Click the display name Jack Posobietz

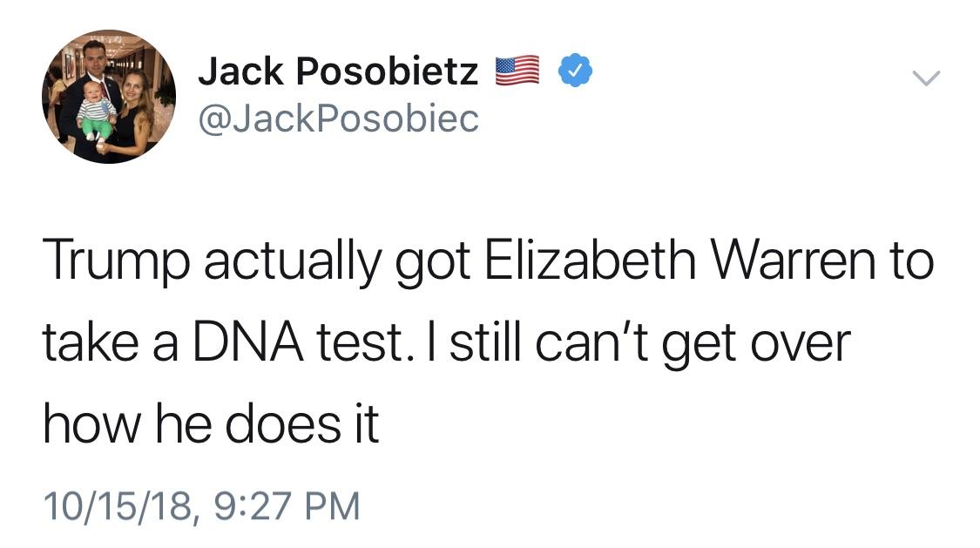(x=339, y=71)
